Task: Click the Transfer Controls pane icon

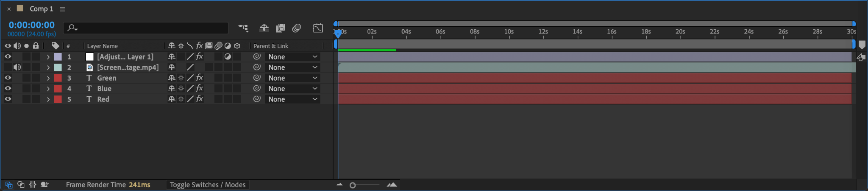Action: [21, 185]
